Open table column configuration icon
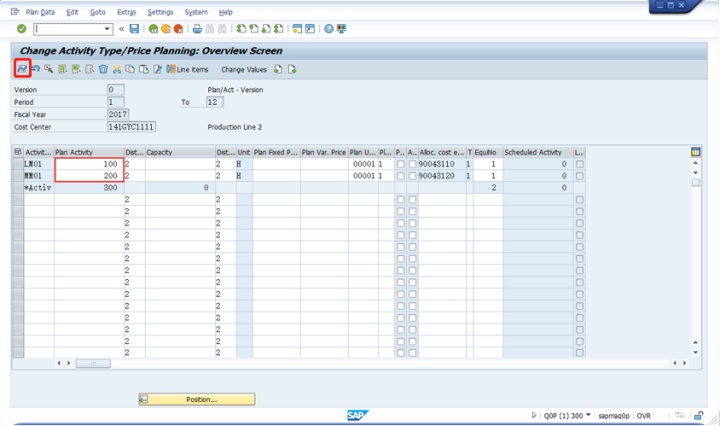The image size is (720, 426). [x=695, y=152]
